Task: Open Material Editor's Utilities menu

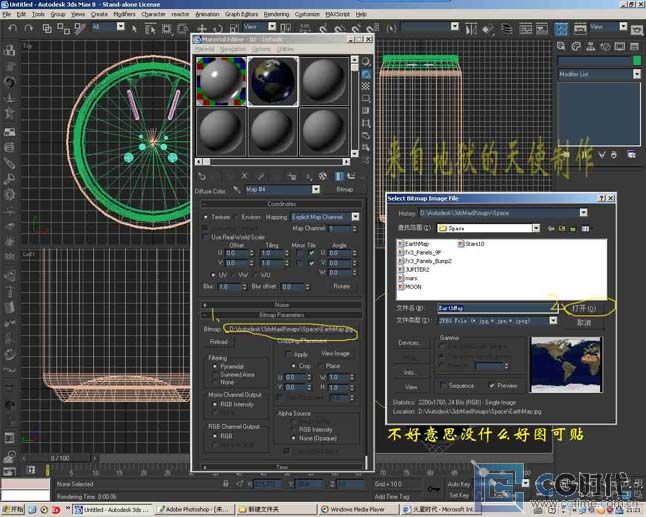Action: (285, 49)
